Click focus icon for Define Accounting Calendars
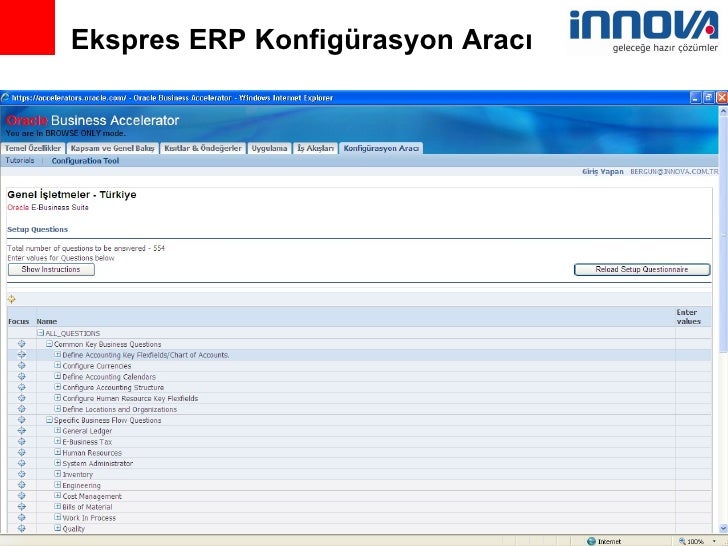This screenshot has width=728, height=546. click(22, 377)
